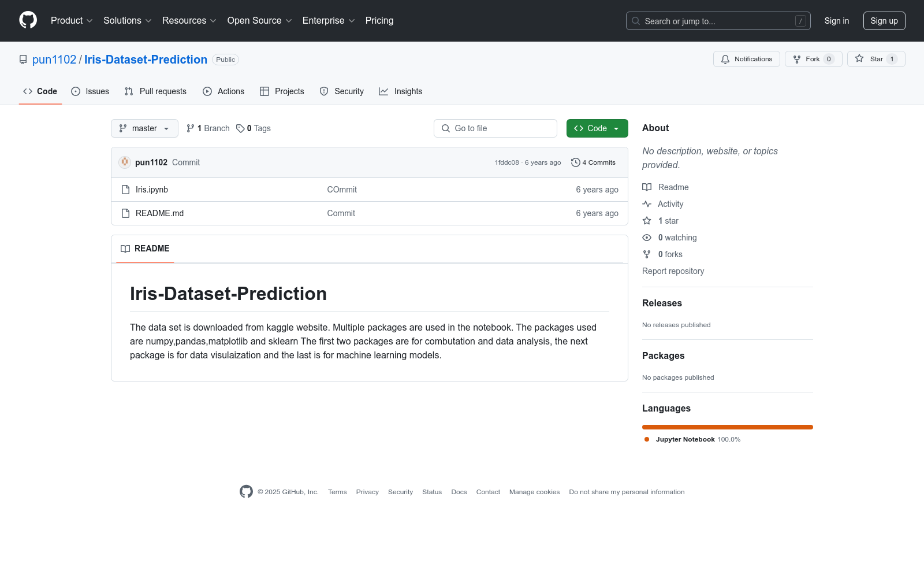This screenshot has width=924, height=578.
Task: Focus the Search or jump to field
Action: (x=718, y=21)
